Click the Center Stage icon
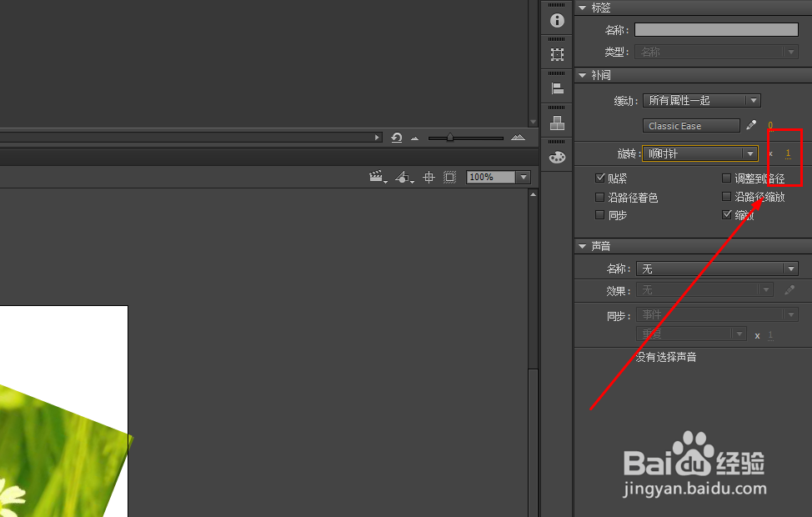This screenshot has height=517, width=812. pyautogui.click(x=429, y=177)
